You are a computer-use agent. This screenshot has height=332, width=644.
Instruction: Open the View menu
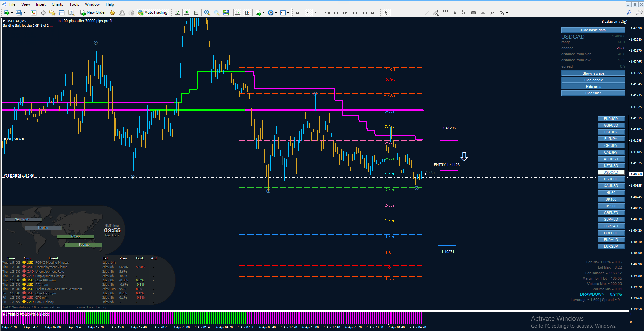[x=26, y=4]
